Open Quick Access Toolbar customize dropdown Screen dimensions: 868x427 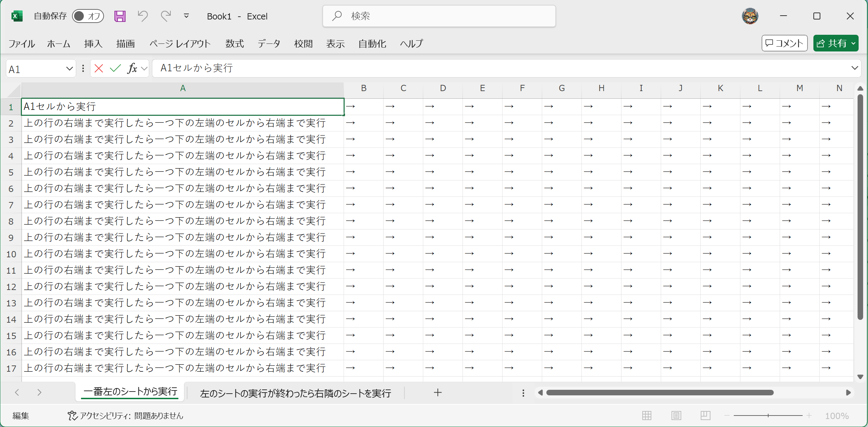186,16
